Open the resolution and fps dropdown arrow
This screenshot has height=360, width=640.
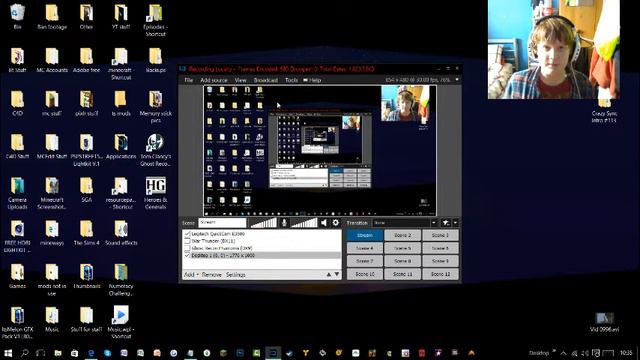457,80
